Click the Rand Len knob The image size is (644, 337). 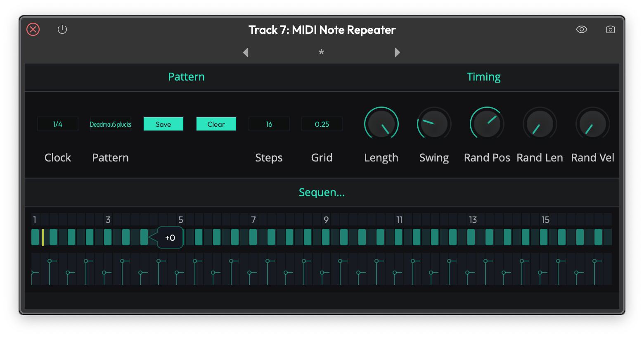click(540, 124)
